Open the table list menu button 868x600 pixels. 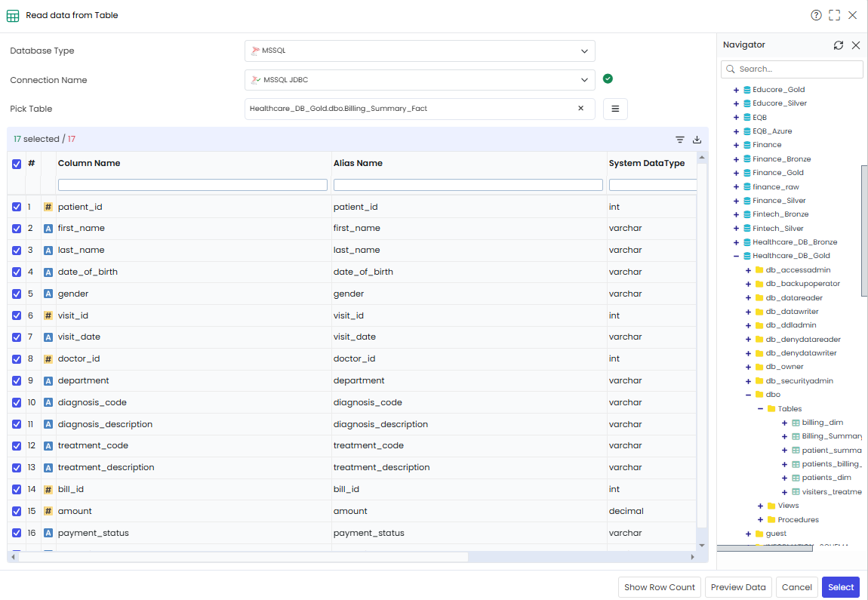615,109
